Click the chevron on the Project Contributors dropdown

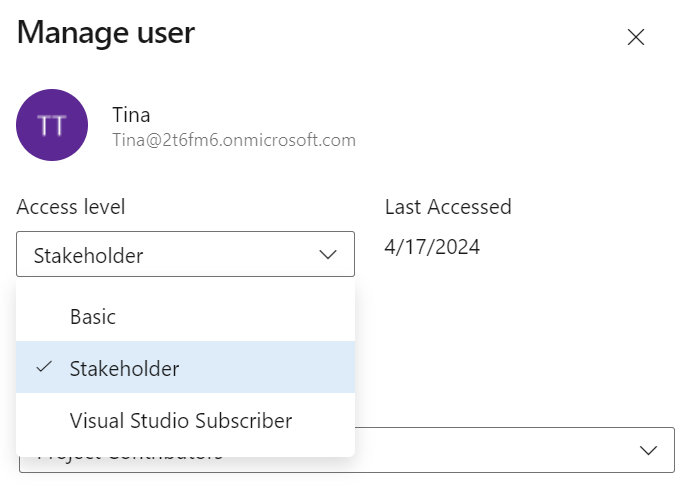coord(649,450)
